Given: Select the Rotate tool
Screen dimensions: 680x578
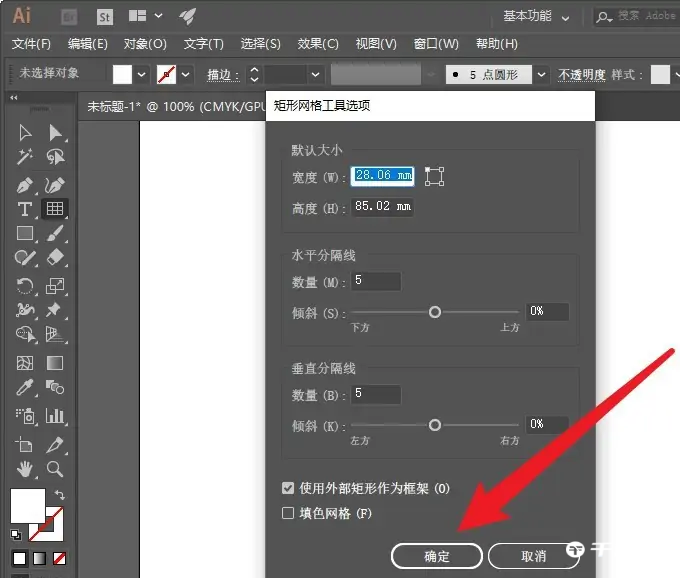Looking at the screenshot, I should tap(25, 286).
